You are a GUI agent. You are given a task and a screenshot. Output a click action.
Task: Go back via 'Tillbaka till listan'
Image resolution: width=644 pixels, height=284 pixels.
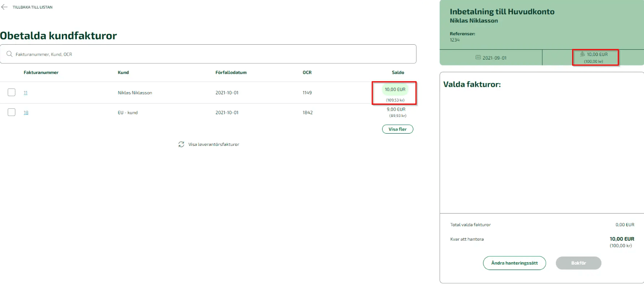pos(32,7)
